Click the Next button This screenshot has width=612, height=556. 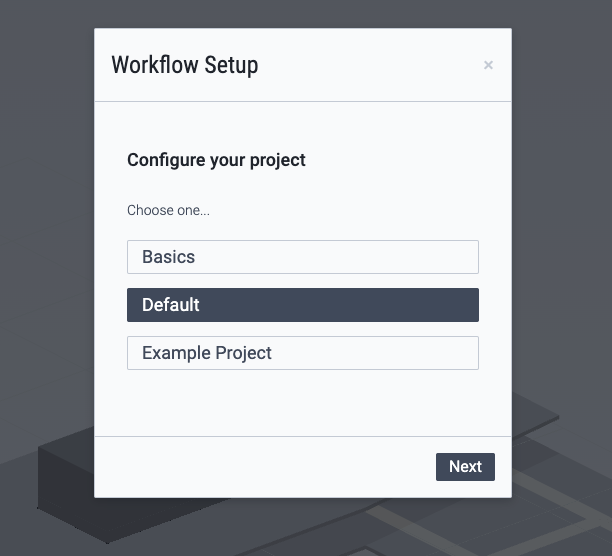[465, 467]
